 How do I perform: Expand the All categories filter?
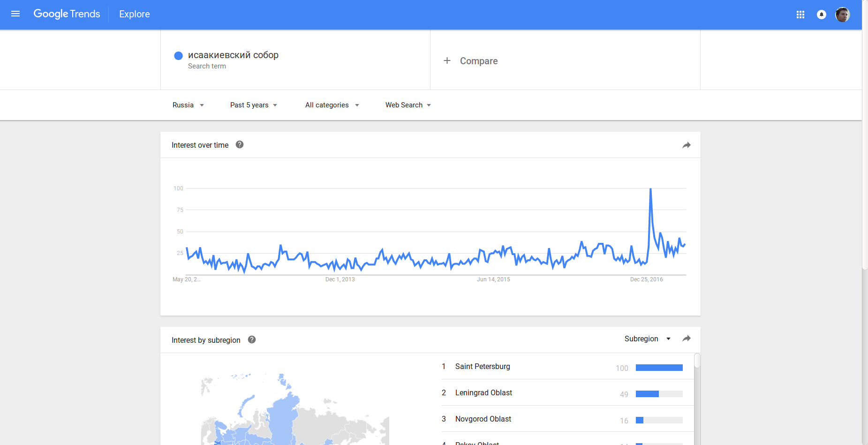tap(332, 105)
